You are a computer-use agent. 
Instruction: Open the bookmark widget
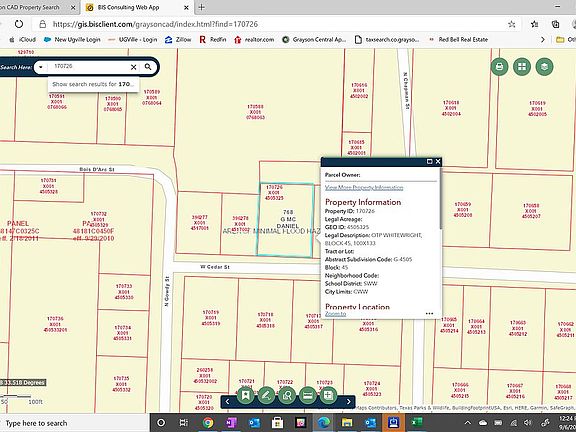coord(245,395)
